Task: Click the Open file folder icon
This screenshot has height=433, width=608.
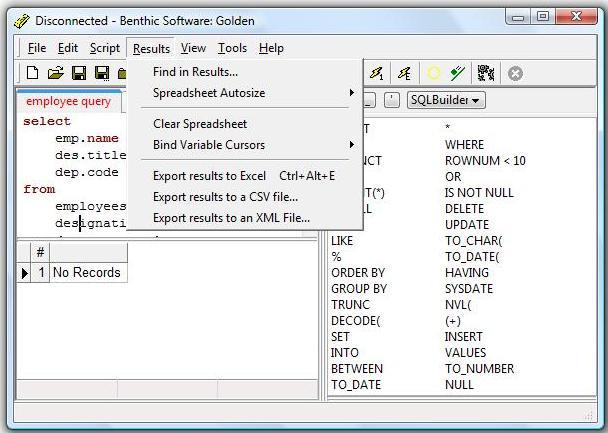Action: point(56,73)
